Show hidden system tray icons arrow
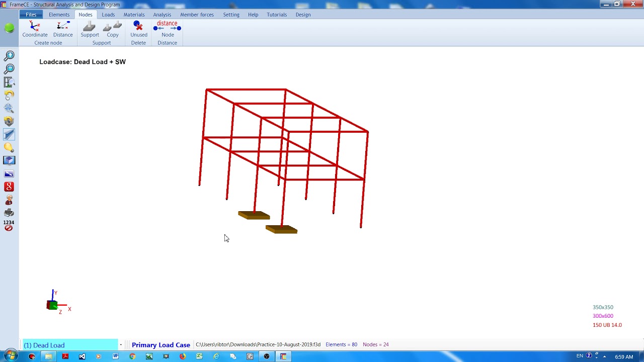The image size is (644, 362). (604, 356)
